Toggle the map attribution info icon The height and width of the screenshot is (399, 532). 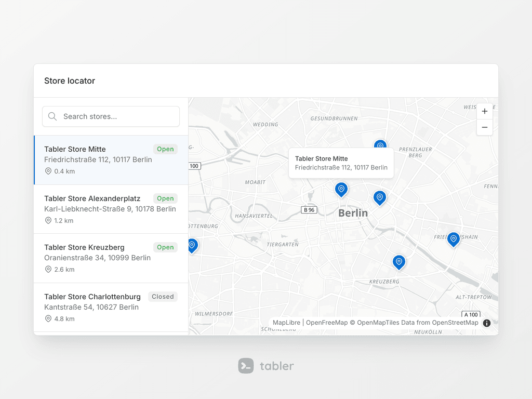[x=486, y=323]
